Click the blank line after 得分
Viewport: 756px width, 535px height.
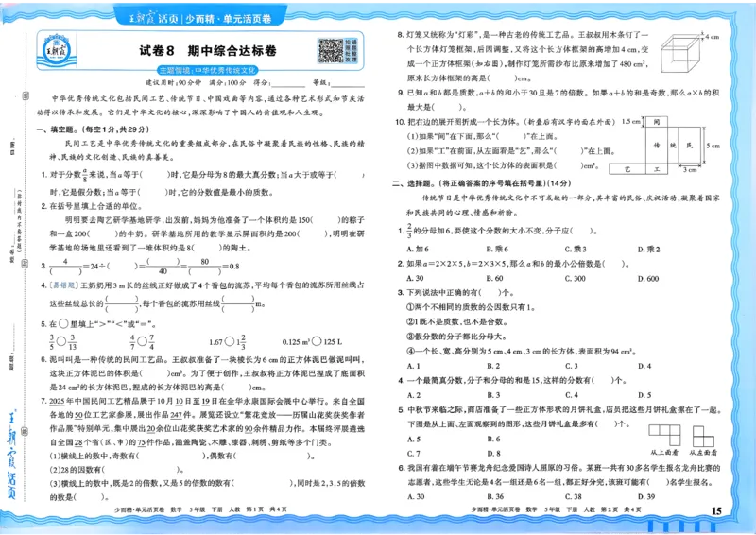tap(288, 84)
